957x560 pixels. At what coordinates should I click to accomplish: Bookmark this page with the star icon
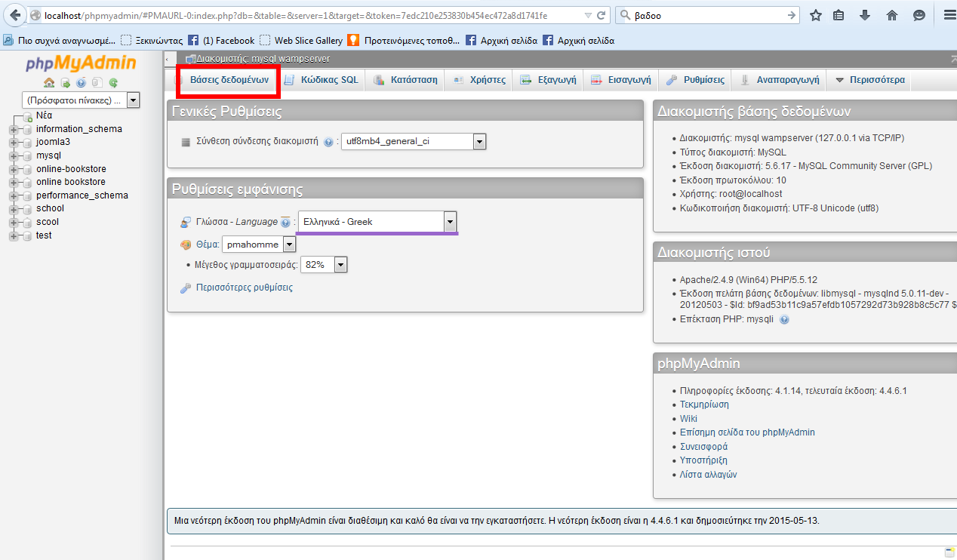(816, 15)
